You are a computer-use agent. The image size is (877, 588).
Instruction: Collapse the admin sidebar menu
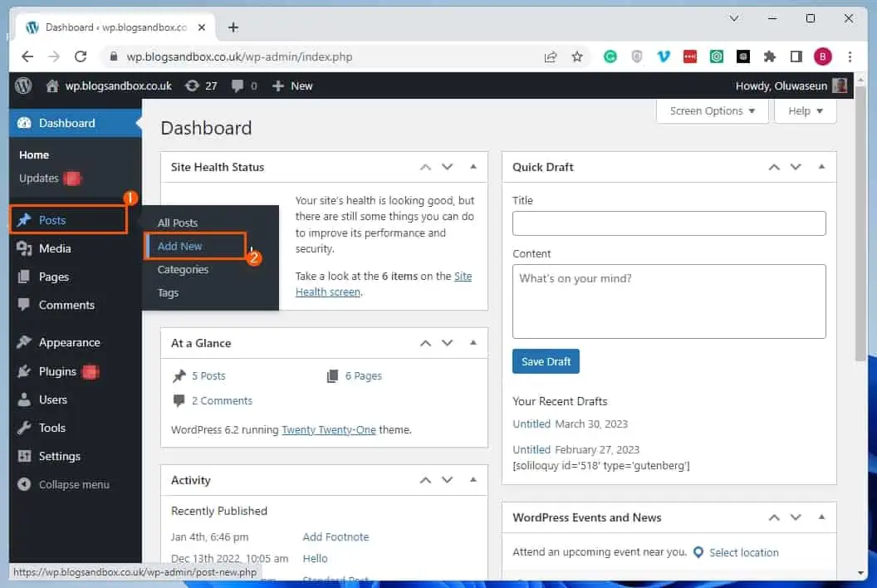tap(63, 484)
